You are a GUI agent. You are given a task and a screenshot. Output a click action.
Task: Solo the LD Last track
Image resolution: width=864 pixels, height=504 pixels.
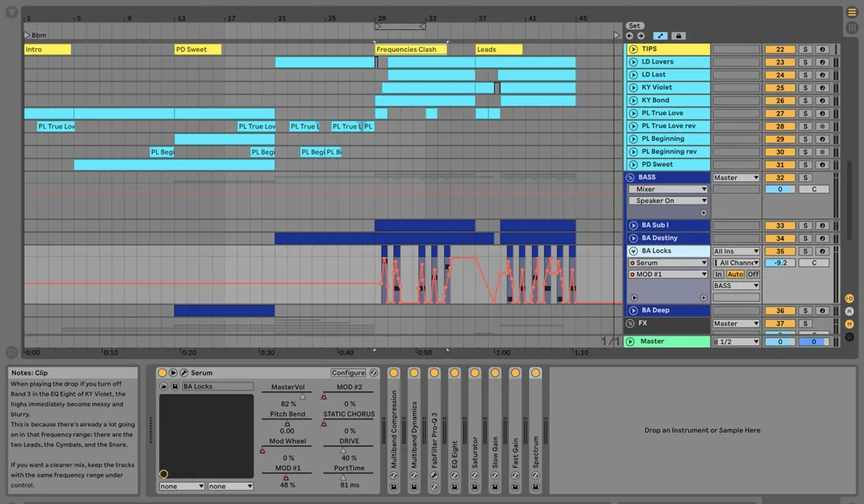pyautogui.click(x=806, y=75)
